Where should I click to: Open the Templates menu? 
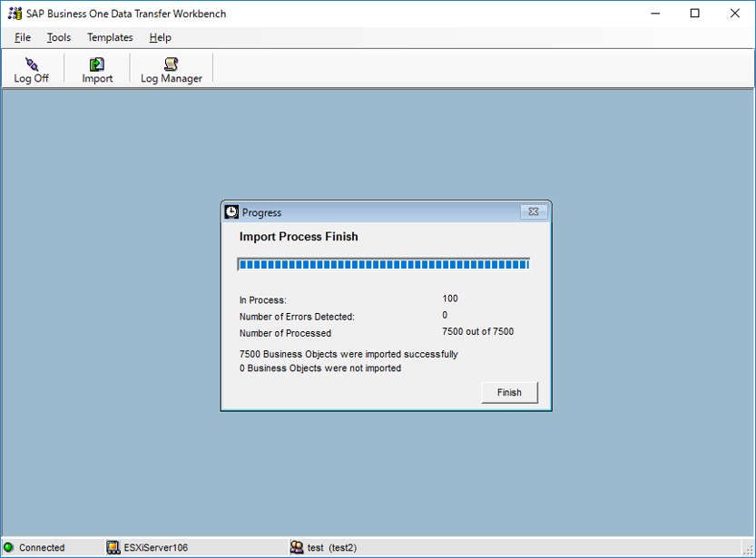pos(110,37)
